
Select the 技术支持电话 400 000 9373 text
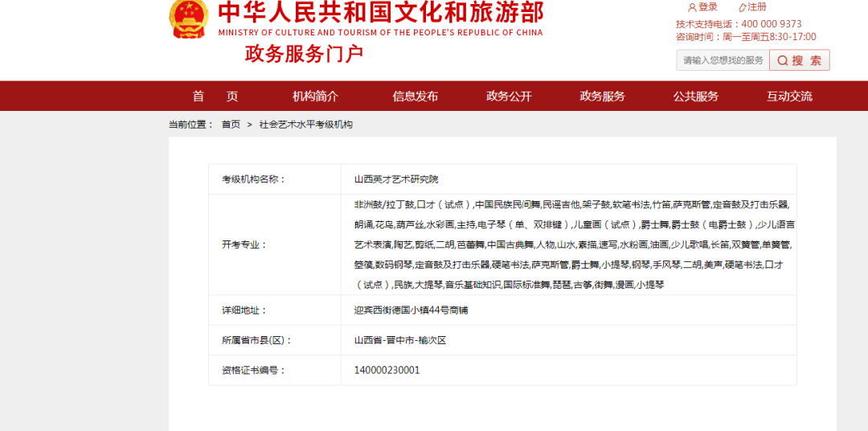739,24
